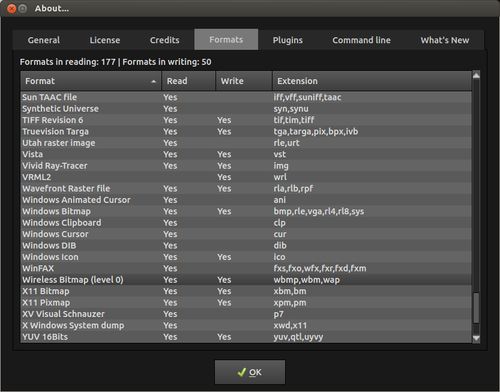Click the scrollbar up arrow
This screenshot has width=500, height=392.
476,75
